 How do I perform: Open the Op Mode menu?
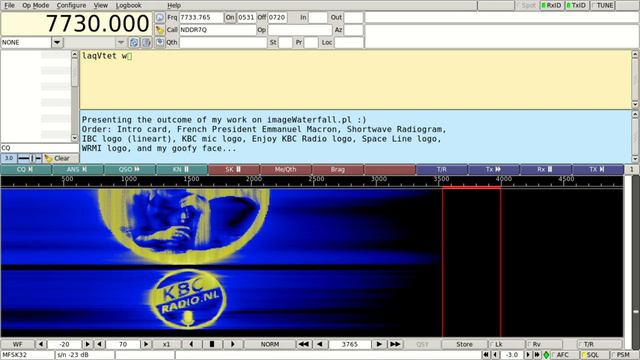pyautogui.click(x=36, y=5)
